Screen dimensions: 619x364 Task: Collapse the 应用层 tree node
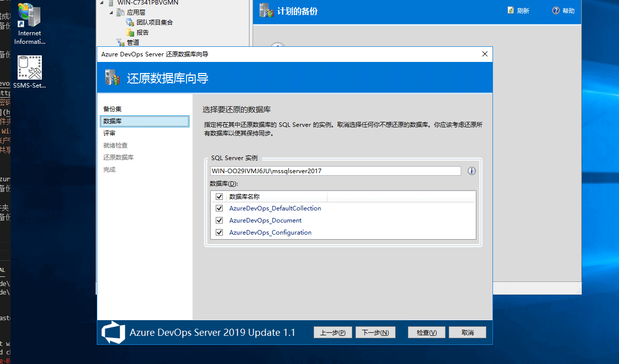pos(111,13)
